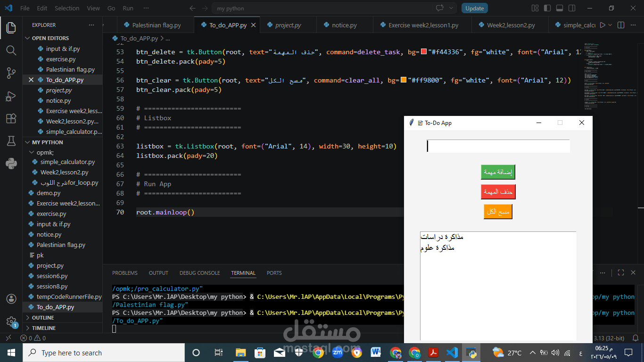Open the remote window indicator in the status bar
Viewport: 644px width, 362px height.
pyautogui.click(x=8, y=338)
